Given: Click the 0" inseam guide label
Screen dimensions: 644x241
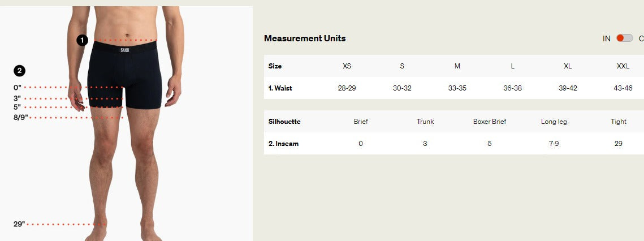Looking at the screenshot, I should [18, 87].
